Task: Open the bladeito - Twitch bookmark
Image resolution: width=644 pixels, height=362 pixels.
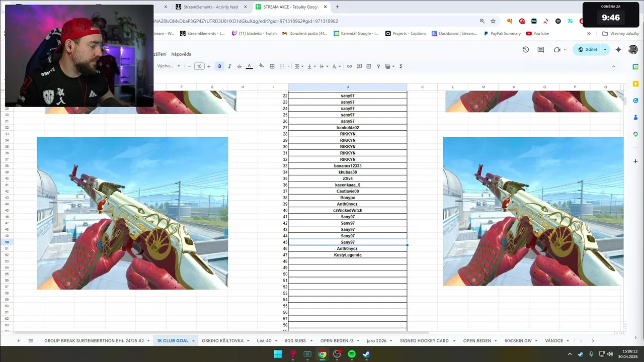Action: [x=254, y=34]
